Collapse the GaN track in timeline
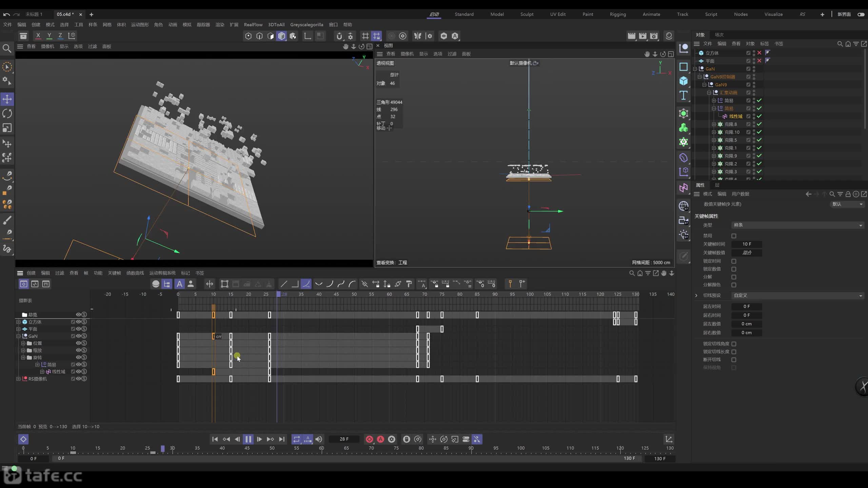This screenshot has height=488, width=868. (18, 336)
